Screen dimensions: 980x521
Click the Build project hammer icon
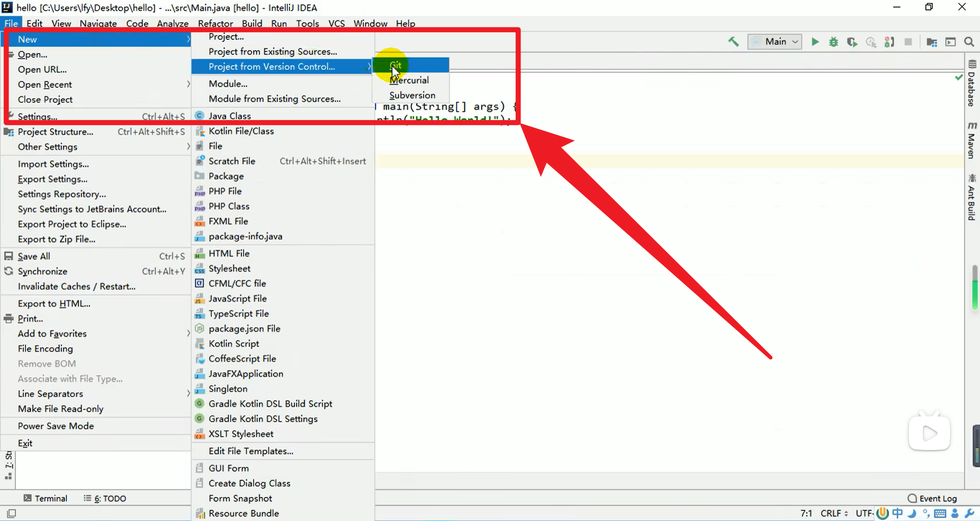pos(733,42)
